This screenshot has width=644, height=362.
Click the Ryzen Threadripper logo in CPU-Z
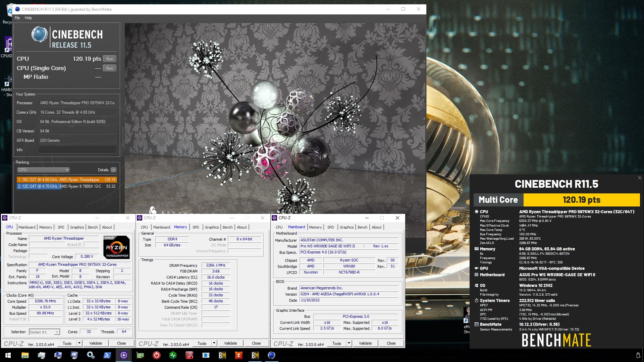pyautogui.click(x=116, y=247)
